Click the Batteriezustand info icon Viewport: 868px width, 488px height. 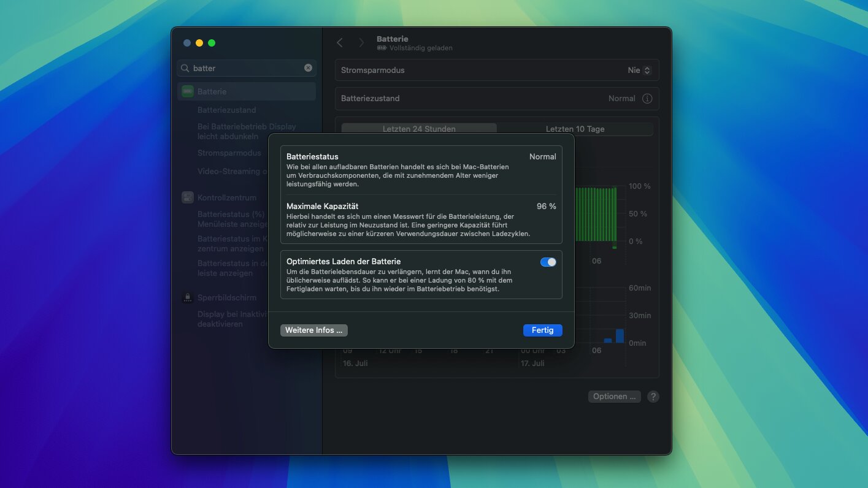tap(647, 98)
